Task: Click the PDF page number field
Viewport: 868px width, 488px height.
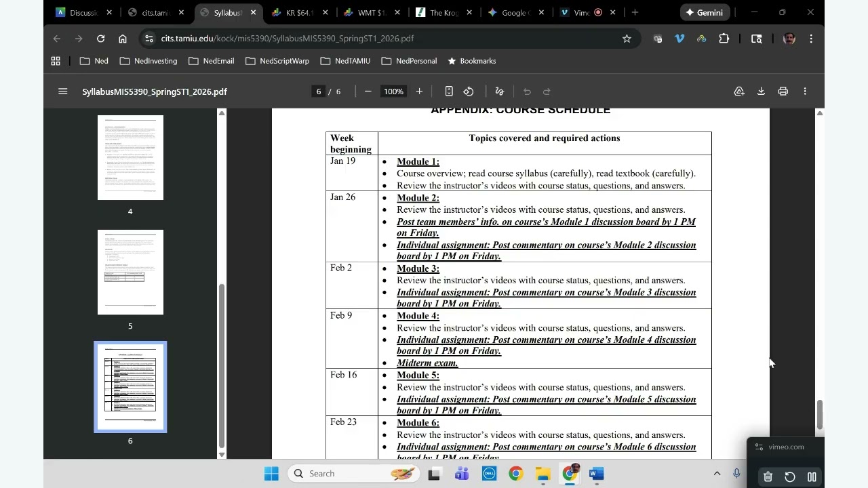Action: click(319, 91)
